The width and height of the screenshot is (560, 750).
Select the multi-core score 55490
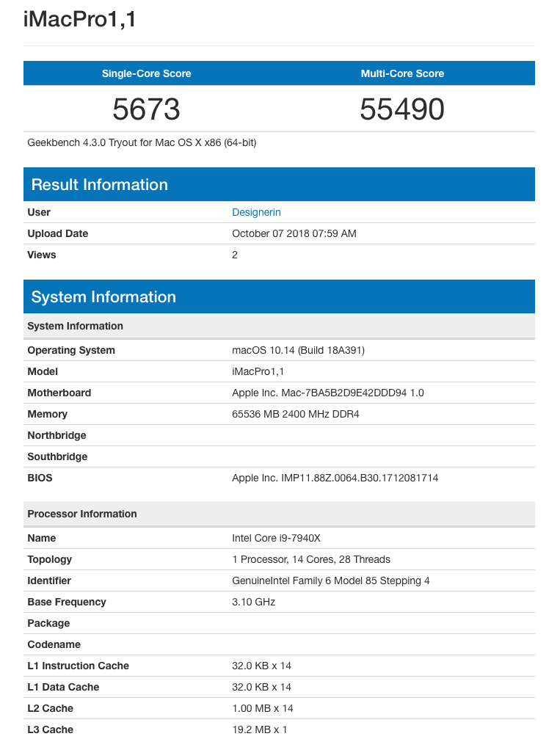coord(402,109)
